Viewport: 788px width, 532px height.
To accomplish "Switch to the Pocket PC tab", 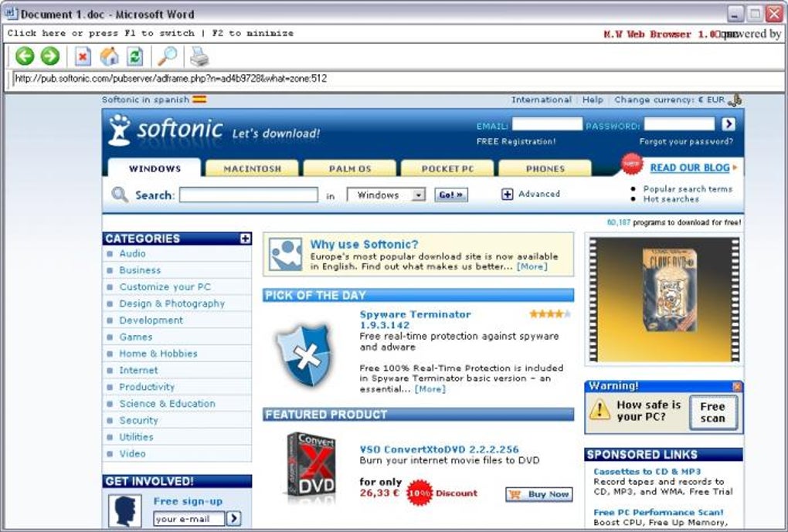I will 447,169.
